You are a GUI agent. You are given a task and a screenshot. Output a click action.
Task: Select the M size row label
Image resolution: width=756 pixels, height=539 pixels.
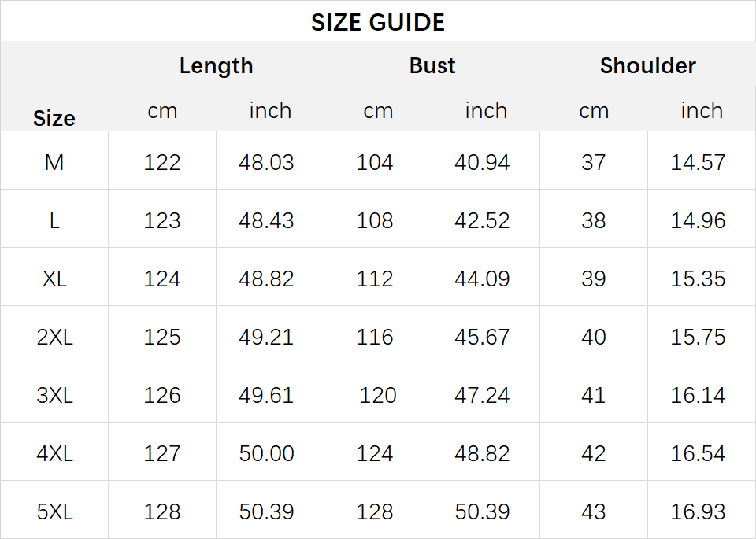[x=54, y=162]
